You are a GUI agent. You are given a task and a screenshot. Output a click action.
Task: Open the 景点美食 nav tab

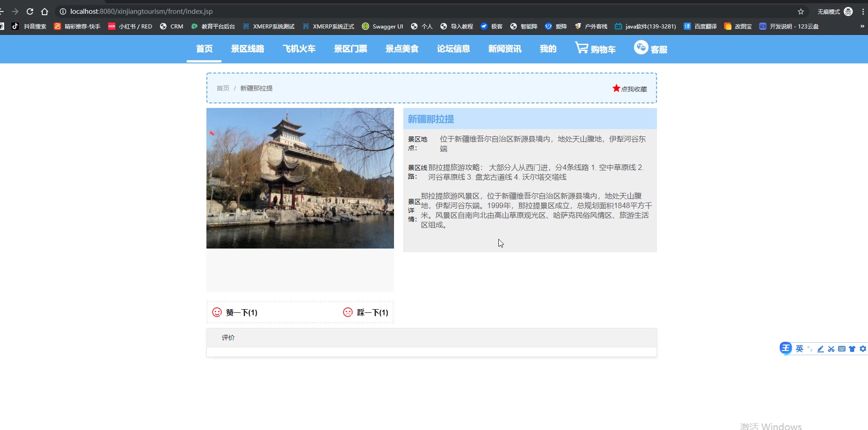pyautogui.click(x=402, y=49)
